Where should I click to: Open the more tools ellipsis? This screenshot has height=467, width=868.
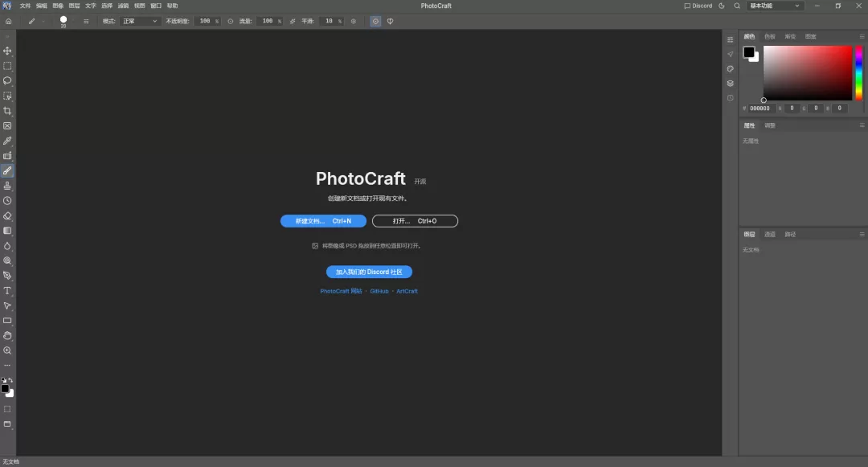(x=7, y=365)
